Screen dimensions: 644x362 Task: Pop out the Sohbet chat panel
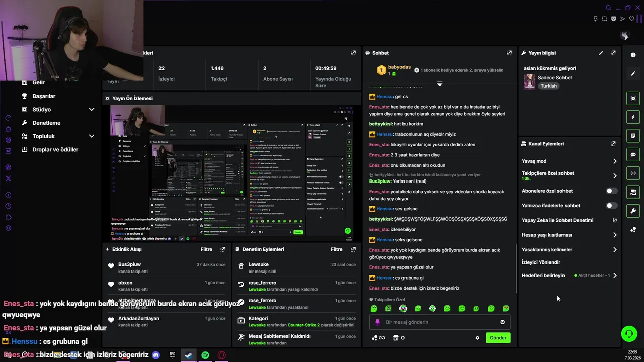pos(509,53)
